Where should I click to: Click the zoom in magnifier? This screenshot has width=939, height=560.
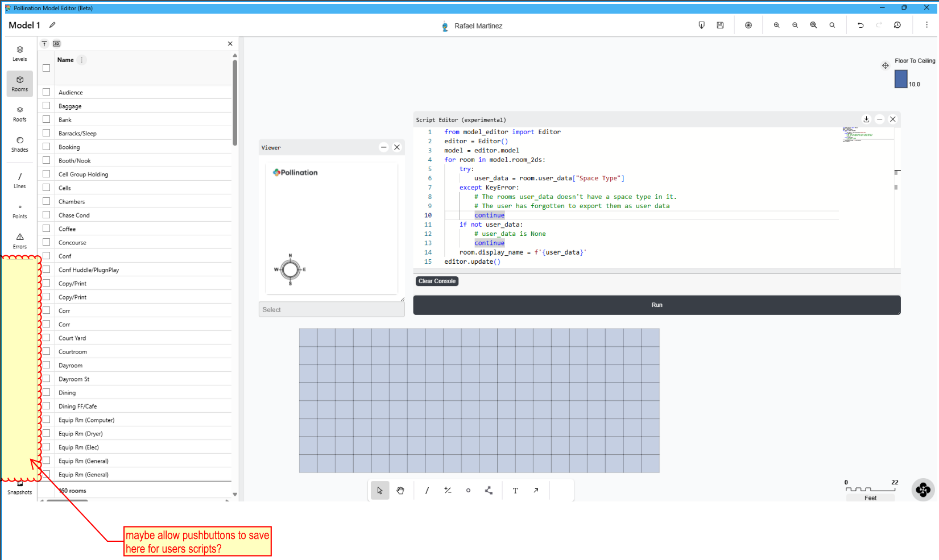point(776,25)
